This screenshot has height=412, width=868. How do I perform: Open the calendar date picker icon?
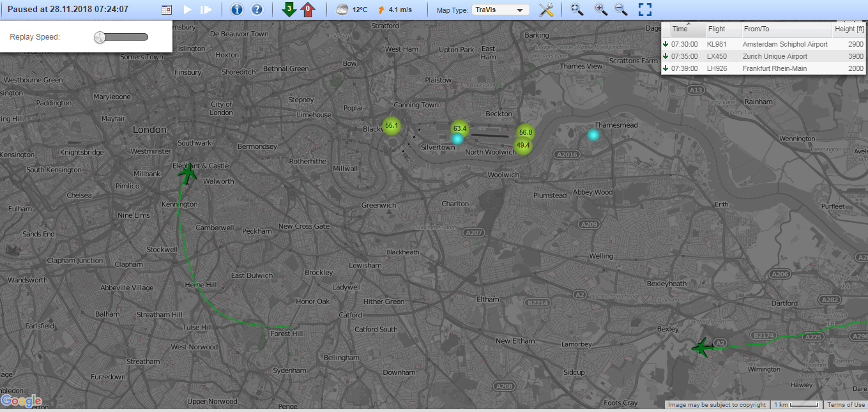(167, 10)
